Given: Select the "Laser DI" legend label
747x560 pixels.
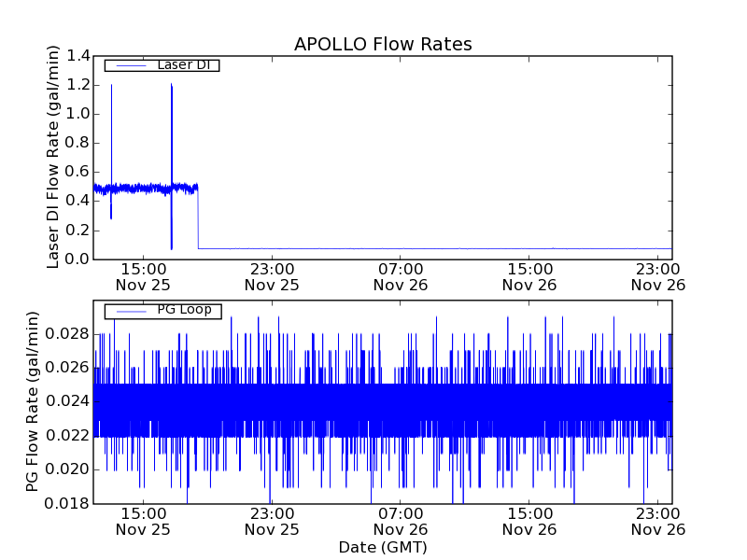Looking at the screenshot, I should click(x=184, y=64).
